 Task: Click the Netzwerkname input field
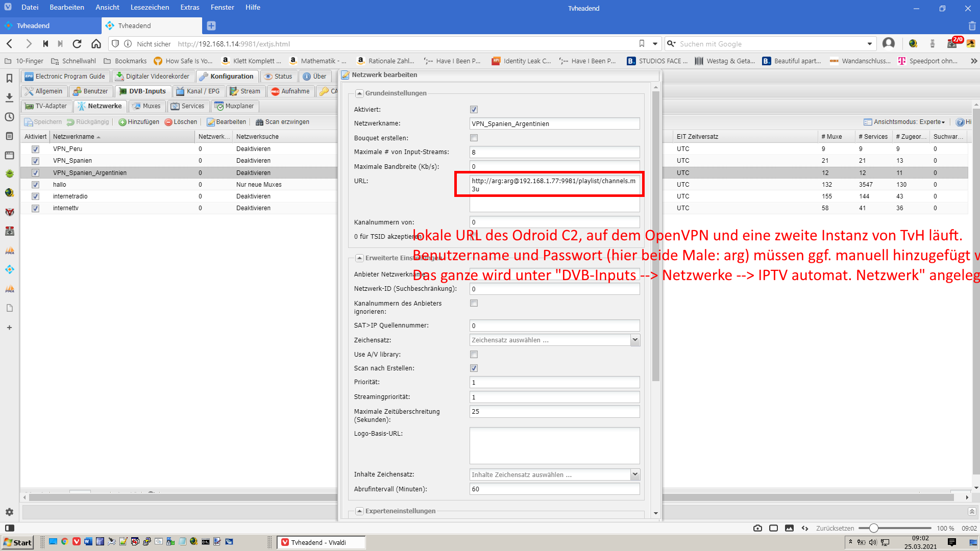[554, 123]
